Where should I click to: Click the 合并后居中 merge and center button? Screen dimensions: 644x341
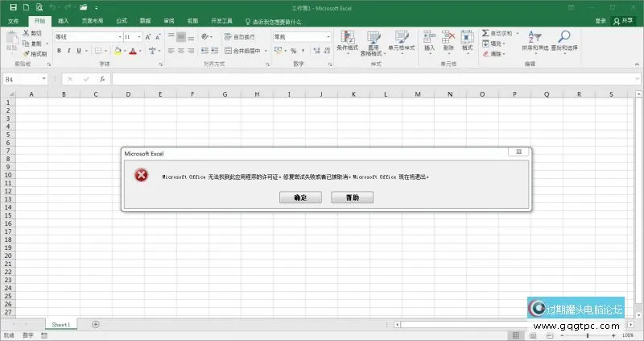click(x=243, y=51)
